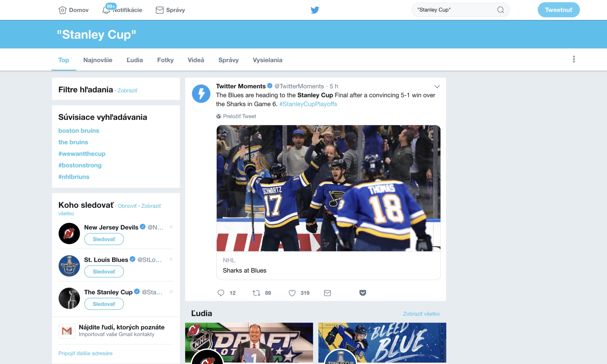This screenshot has width=607, height=364.
Task: Open related hashtag #bostonstrong
Action: point(80,165)
